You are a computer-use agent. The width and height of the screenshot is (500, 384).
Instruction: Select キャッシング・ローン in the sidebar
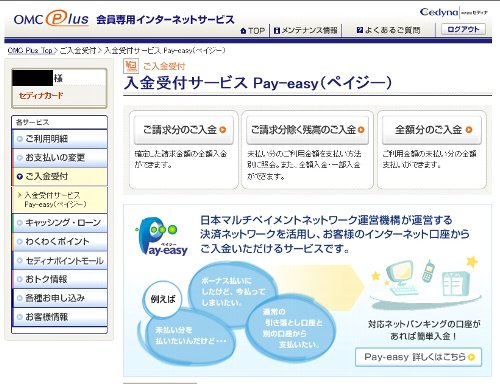click(x=60, y=223)
